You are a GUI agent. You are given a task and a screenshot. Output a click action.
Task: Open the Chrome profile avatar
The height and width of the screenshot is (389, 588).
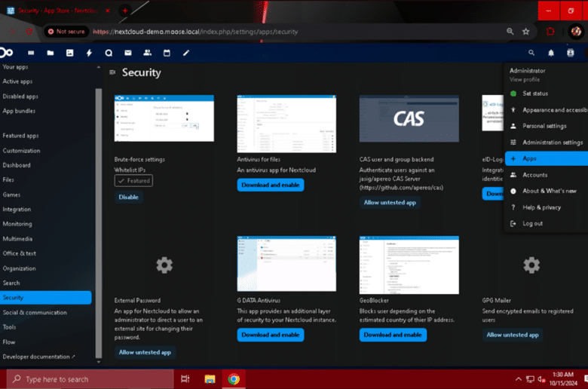coord(576,32)
